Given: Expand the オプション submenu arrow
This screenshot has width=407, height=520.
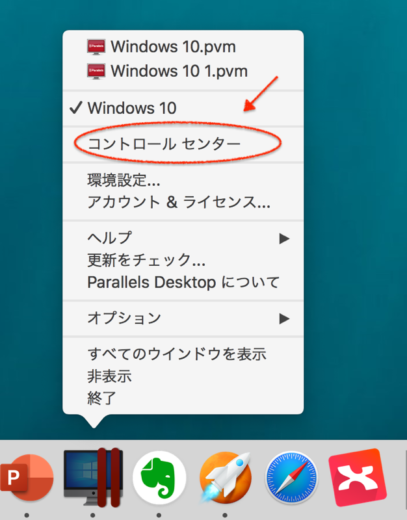Looking at the screenshot, I should coord(284,318).
